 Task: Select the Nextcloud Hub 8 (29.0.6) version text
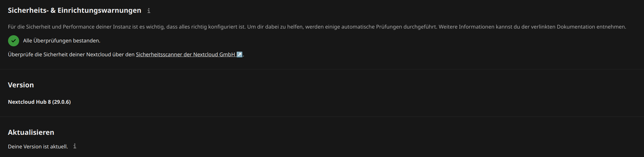click(x=39, y=102)
